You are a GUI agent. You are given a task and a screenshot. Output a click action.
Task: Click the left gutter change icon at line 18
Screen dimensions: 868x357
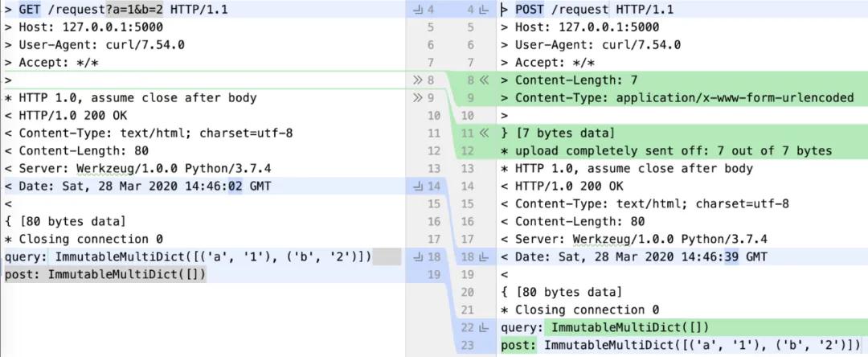tap(417, 256)
